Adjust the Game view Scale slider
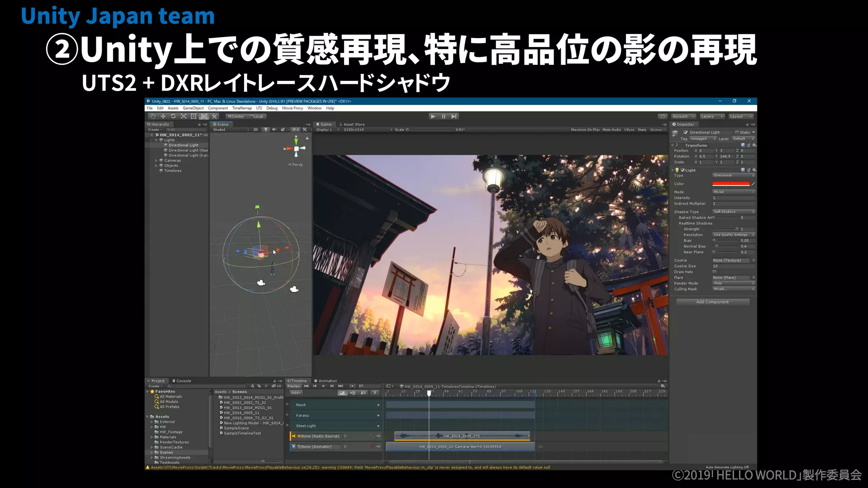This screenshot has width=868, height=488. tap(430, 130)
